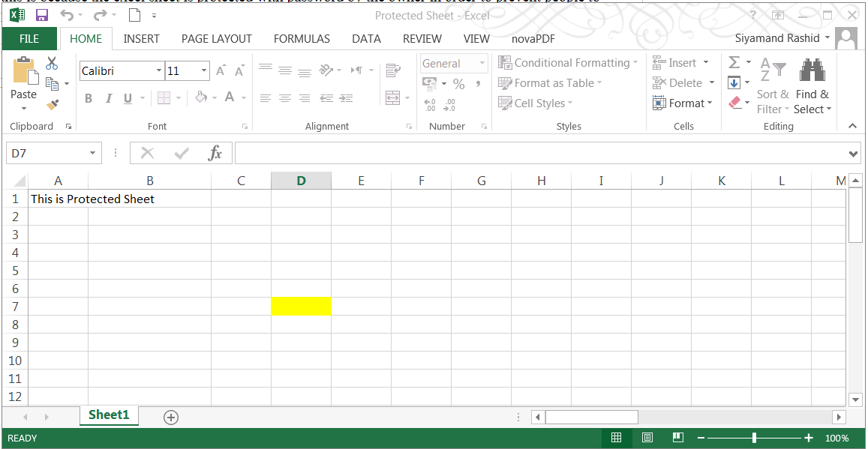Switch to Page Layout view in status bar

[647, 438]
